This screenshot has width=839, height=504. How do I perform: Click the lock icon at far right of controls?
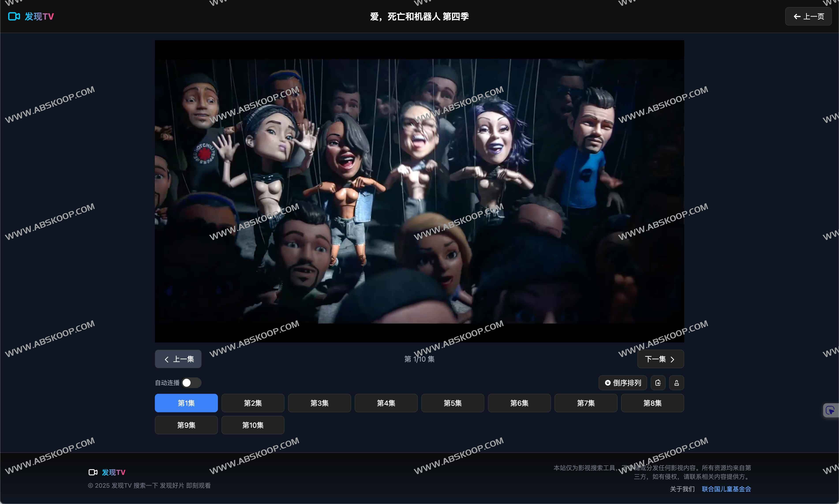676,383
